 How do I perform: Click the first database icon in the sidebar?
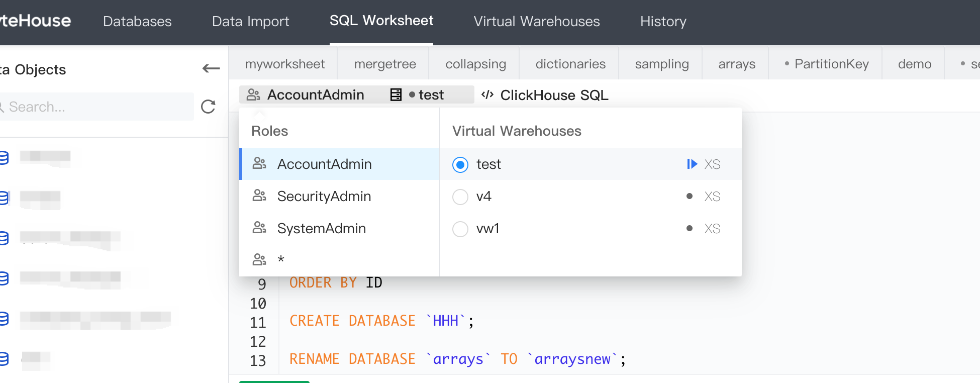coord(4,158)
